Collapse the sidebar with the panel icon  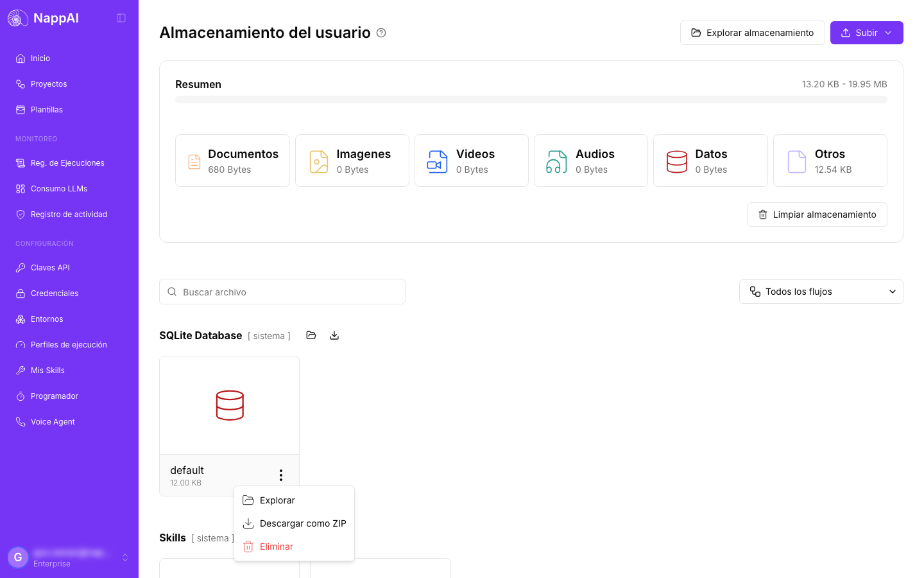click(x=121, y=18)
